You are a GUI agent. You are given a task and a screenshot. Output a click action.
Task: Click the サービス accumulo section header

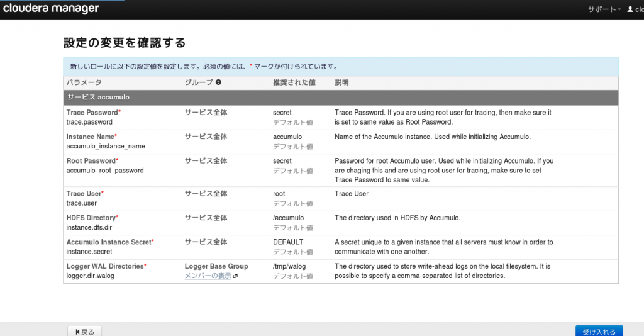tap(341, 98)
